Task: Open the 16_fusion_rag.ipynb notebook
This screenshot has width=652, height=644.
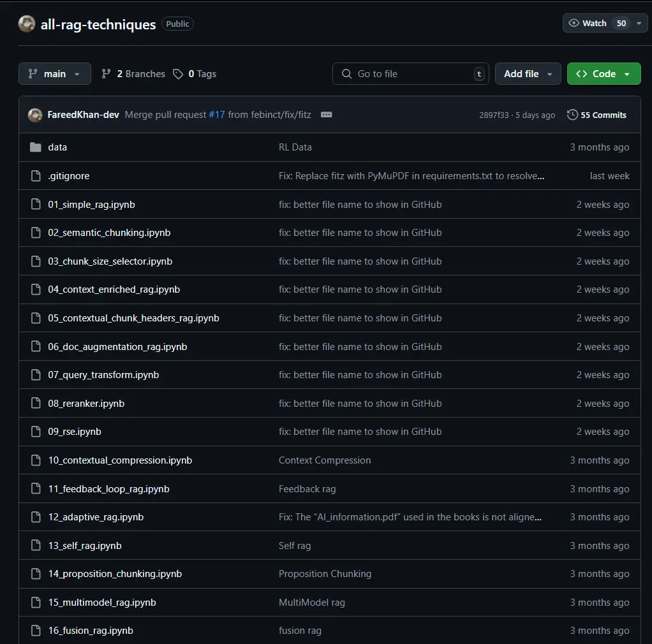Action: (x=91, y=631)
